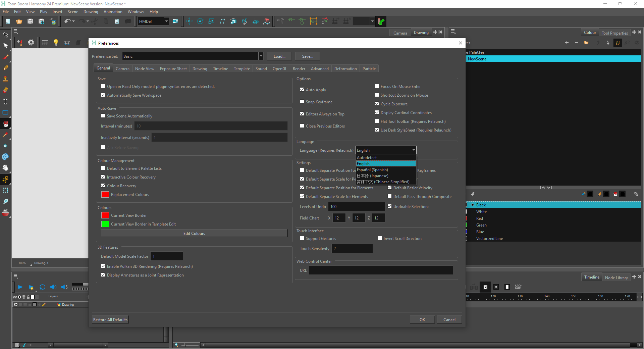The width and height of the screenshot is (644, 349).
Task: Open the Preference Set dropdown arrow
Action: [x=261, y=56]
